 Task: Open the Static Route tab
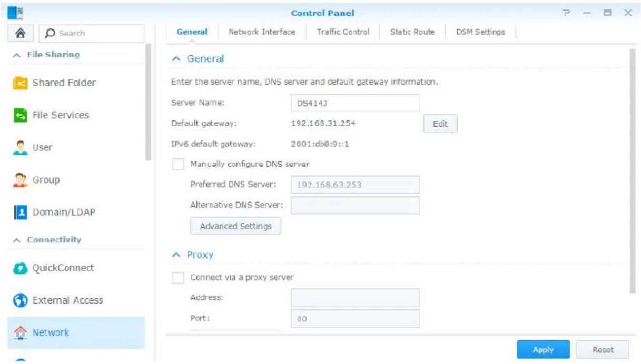412,32
